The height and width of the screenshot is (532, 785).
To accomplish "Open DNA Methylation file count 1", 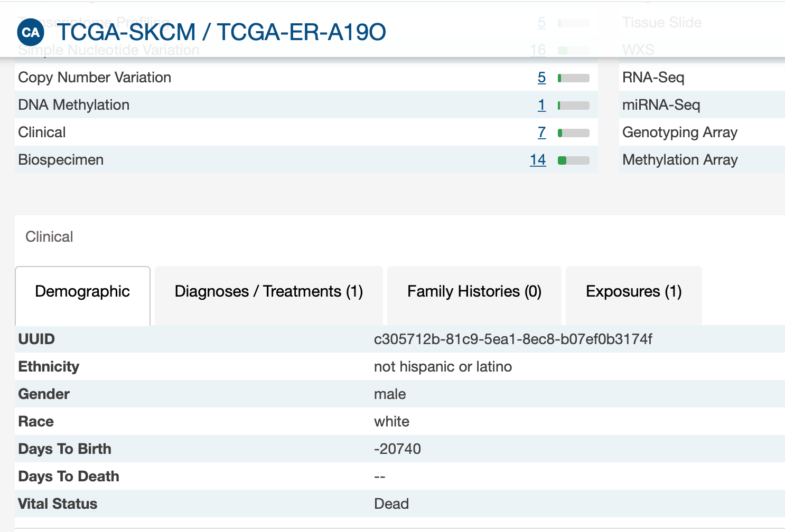I will [x=541, y=105].
